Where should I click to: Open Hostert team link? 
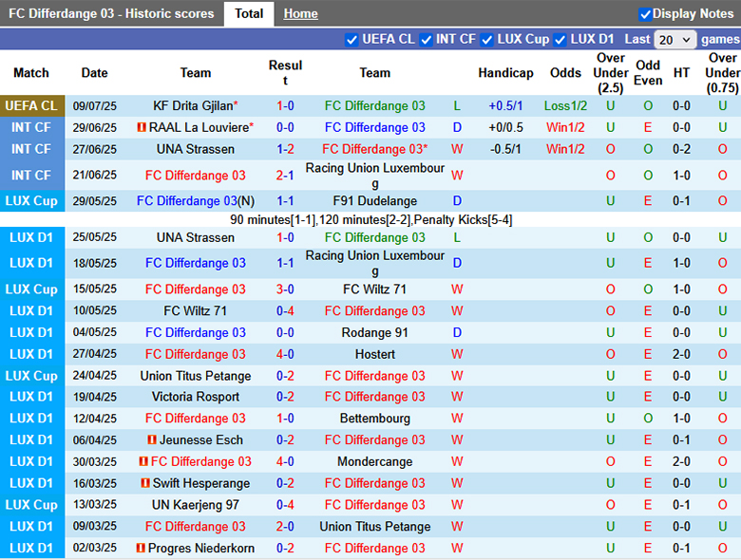point(374,354)
